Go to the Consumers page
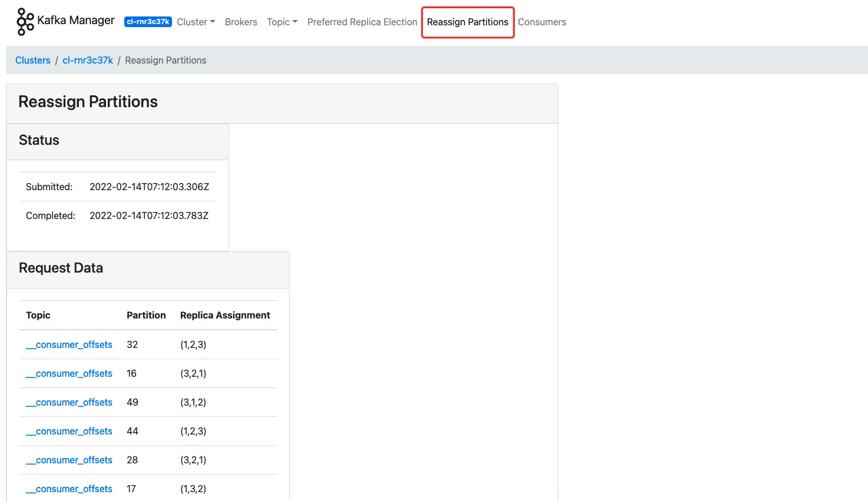This screenshot has width=868, height=501. coord(542,22)
